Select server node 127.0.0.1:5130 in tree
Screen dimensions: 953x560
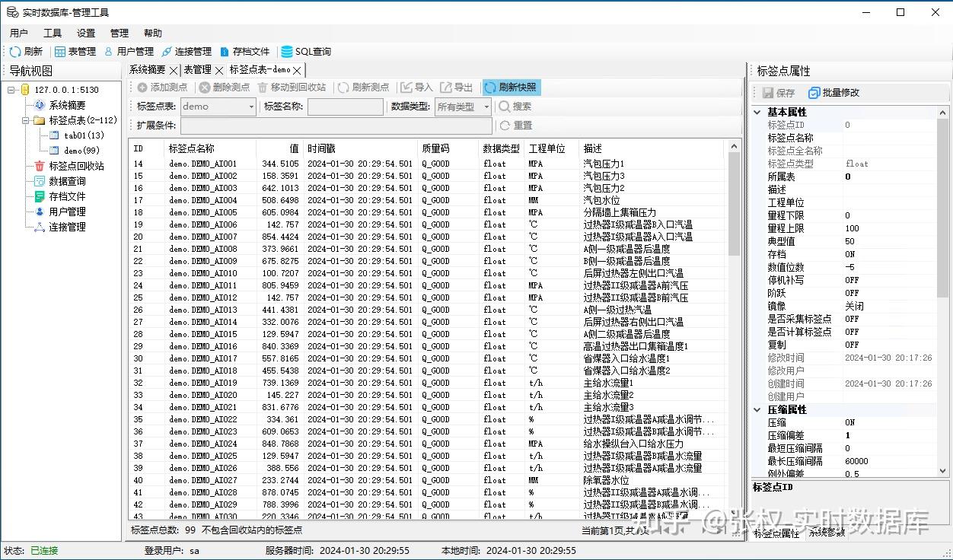(x=66, y=90)
